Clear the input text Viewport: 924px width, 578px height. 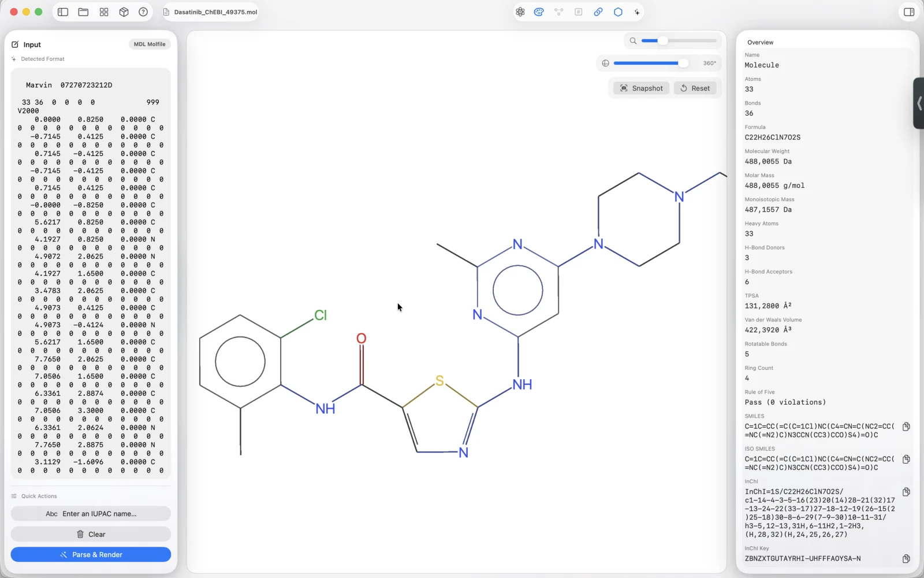91,535
